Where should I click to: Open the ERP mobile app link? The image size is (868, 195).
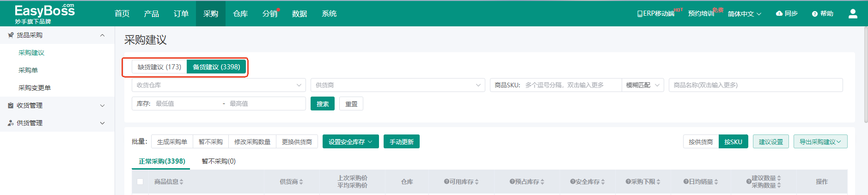655,14
